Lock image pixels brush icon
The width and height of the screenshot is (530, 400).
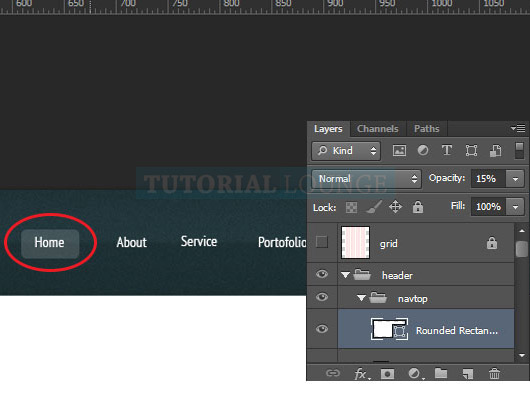coord(374,207)
